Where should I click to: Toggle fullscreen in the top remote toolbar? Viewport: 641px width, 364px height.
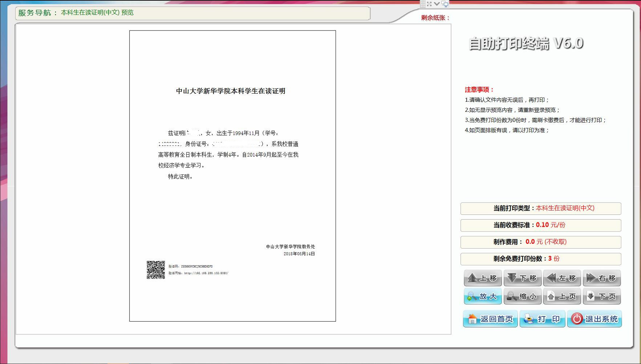tap(429, 4)
